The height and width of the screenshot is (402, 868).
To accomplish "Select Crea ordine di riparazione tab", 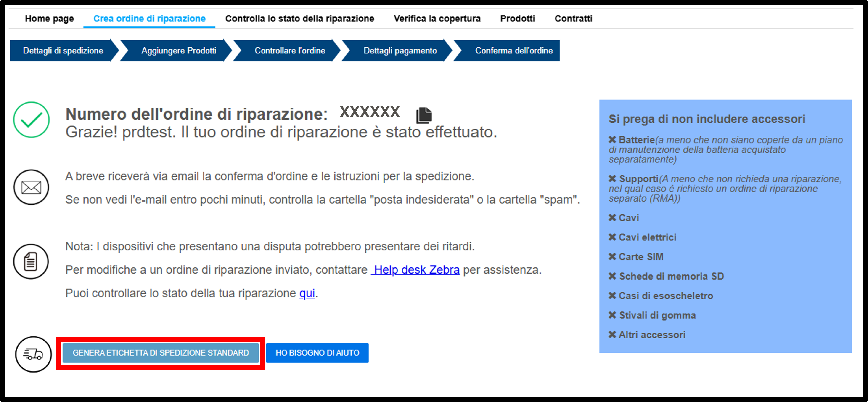I will tap(149, 19).
